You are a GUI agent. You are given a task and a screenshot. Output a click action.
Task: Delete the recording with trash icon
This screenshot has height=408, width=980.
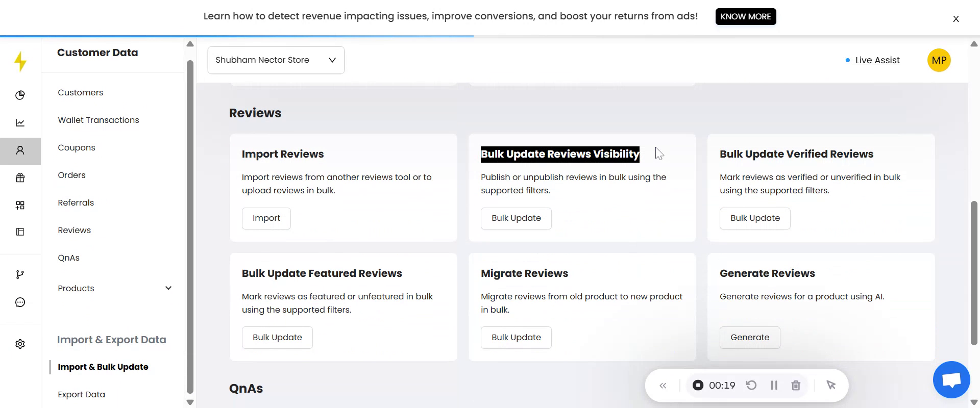coord(795,386)
